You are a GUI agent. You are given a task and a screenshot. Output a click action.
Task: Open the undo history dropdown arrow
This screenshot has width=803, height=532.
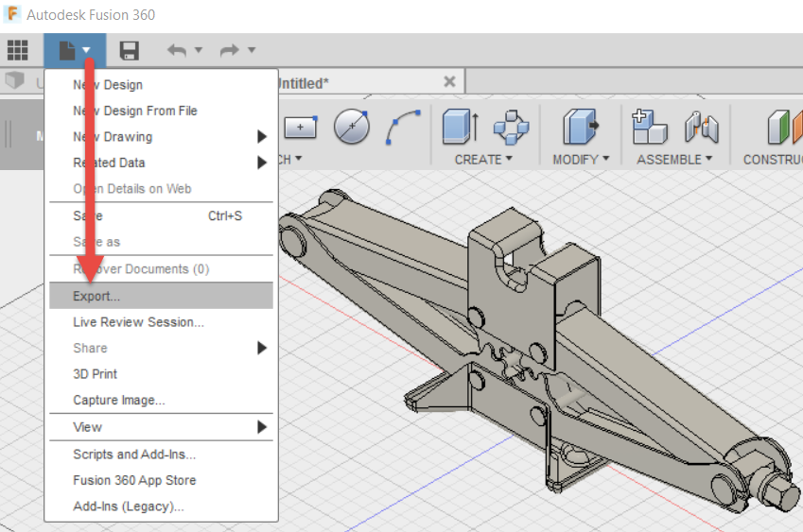(x=199, y=50)
